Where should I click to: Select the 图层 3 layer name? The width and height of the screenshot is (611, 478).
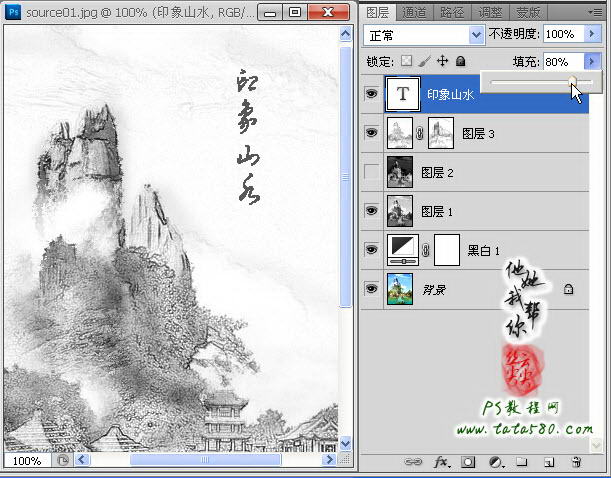coord(478,134)
